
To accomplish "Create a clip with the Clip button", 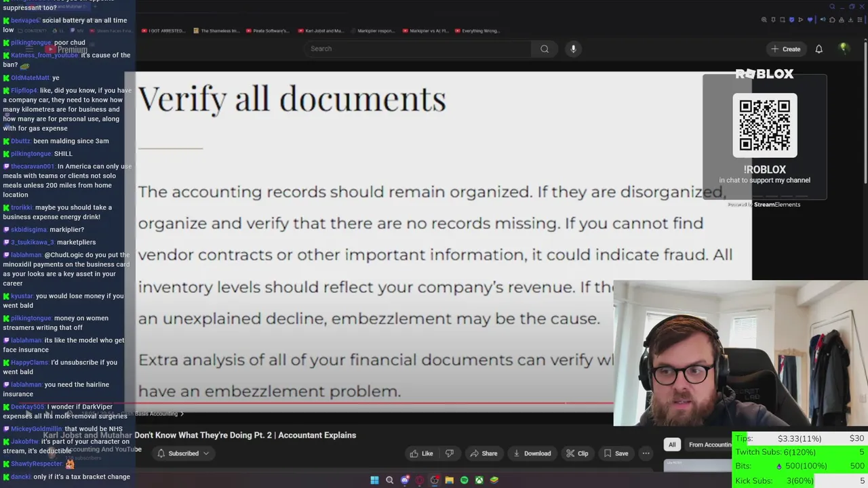I will click(577, 453).
